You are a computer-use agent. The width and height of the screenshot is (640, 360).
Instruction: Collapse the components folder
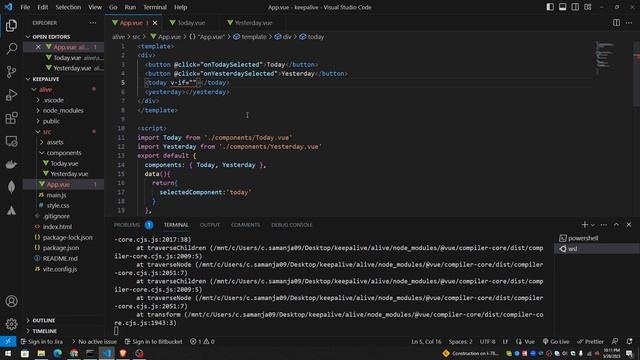tap(64, 153)
